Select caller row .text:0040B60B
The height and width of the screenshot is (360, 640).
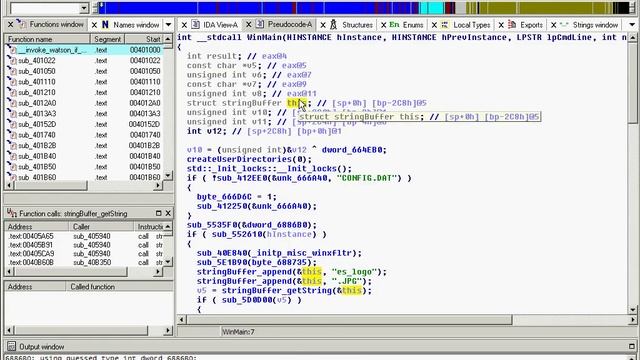click(x=84, y=262)
